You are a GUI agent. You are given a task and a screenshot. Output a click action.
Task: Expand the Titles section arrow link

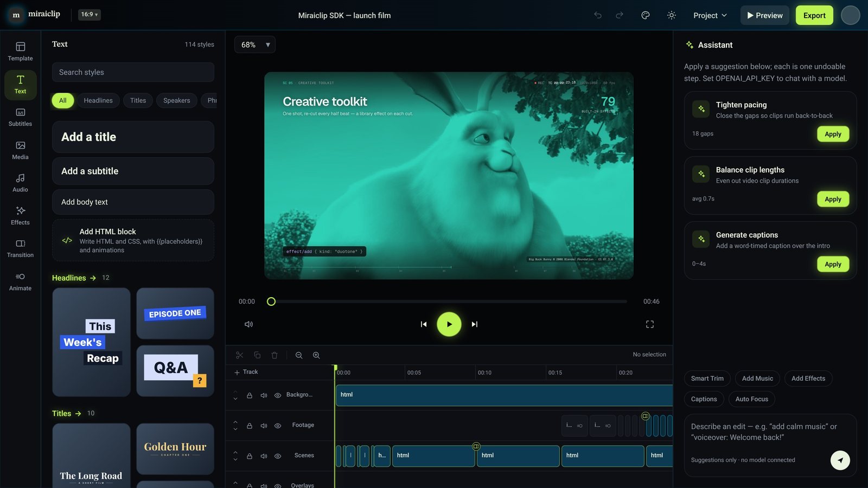(x=67, y=413)
